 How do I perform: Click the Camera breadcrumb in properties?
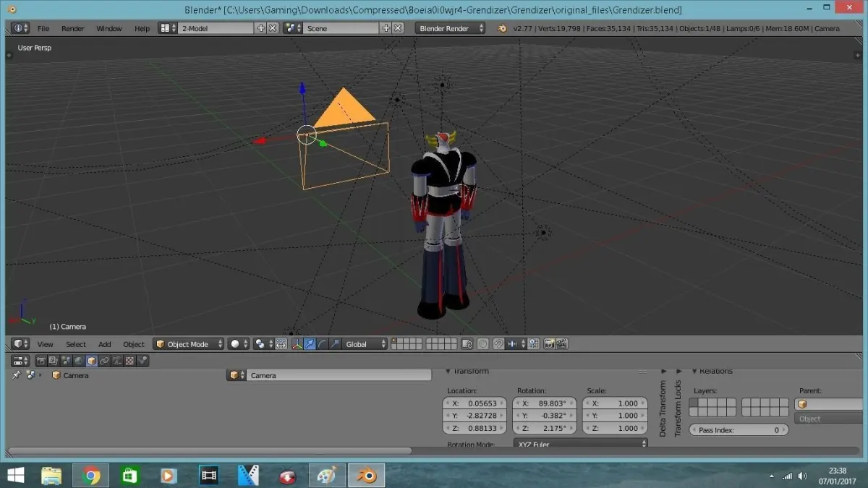pos(70,375)
